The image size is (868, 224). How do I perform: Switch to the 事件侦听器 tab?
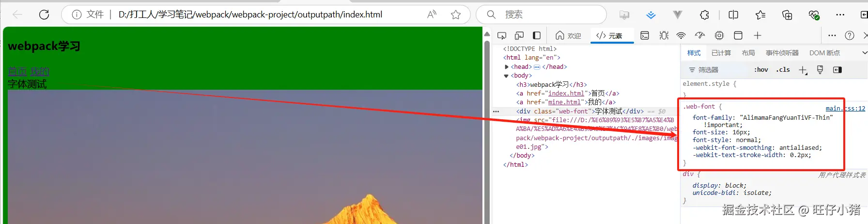(782, 53)
